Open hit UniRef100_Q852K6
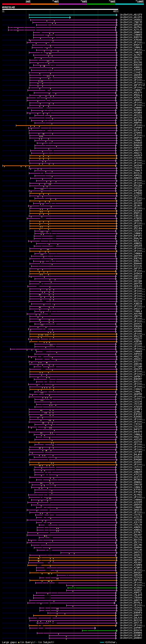The width and height of the screenshot is (146, 644). click(131, 25)
